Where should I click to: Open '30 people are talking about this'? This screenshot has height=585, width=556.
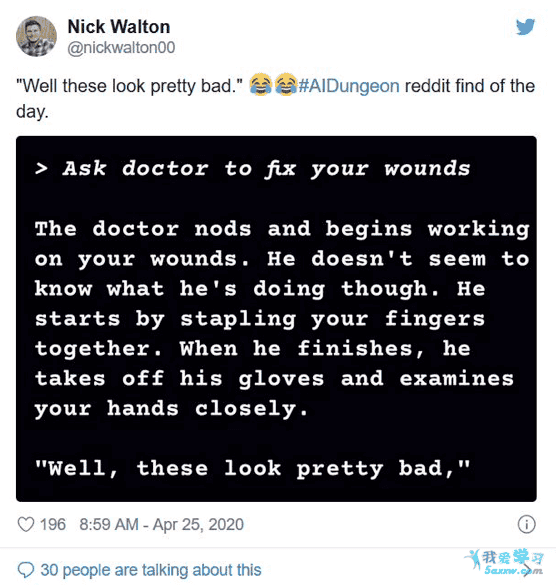pyautogui.click(x=151, y=570)
